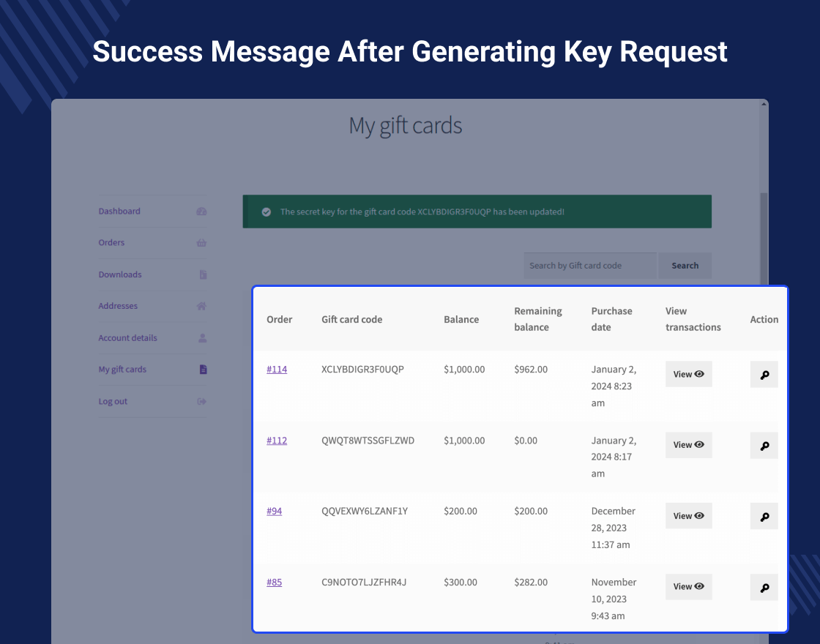Click the Dashboard users icon
The width and height of the screenshot is (820, 644).
(x=201, y=211)
